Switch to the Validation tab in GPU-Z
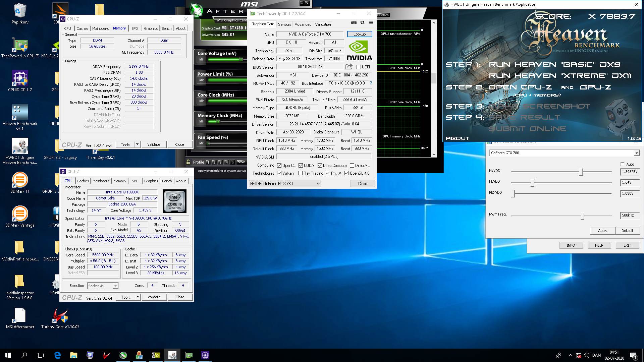This screenshot has height=362, width=644. click(x=323, y=24)
